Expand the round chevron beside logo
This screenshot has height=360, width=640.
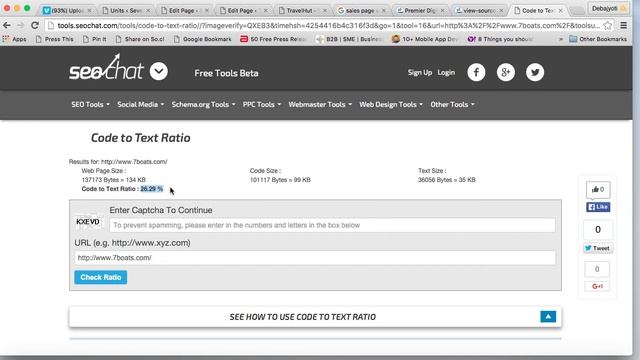(159, 71)
